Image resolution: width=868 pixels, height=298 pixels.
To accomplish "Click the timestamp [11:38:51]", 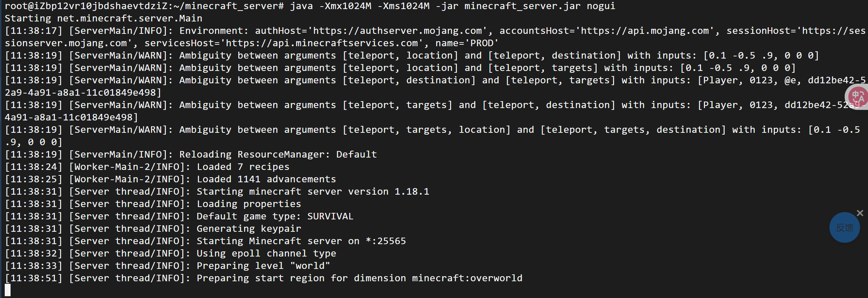I will tap(34, 278).
